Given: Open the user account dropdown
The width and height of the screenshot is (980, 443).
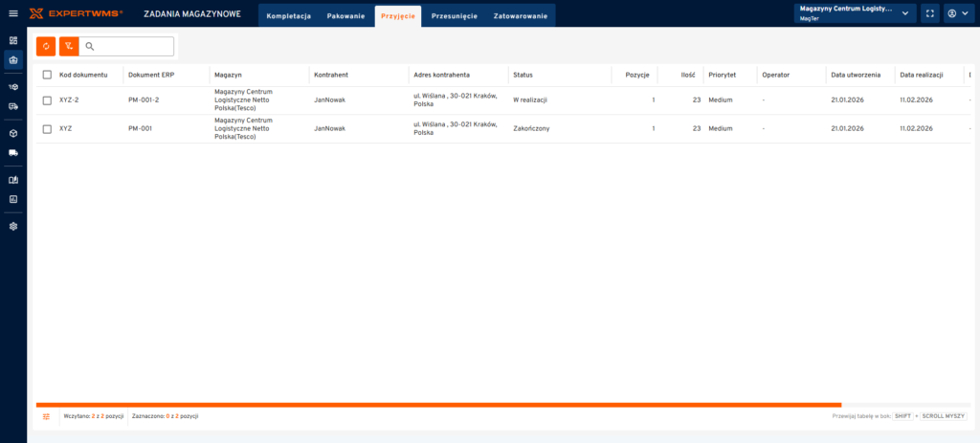Looking at the screenshot, I should (959, 13).
